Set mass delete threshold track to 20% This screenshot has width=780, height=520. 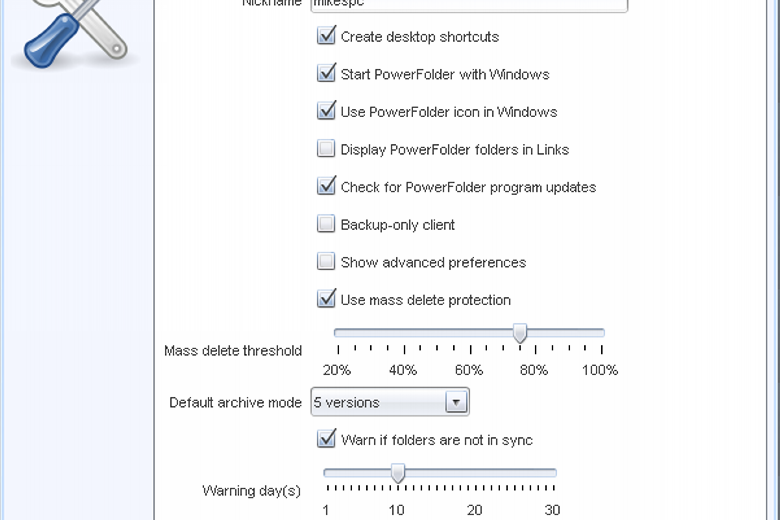pos(338,332)
